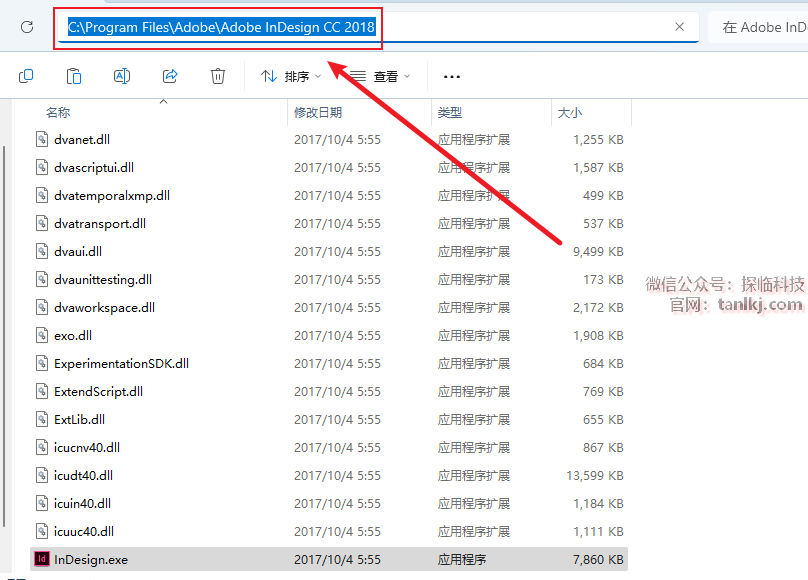The height and width of the screenshot is (580, 808).
Task: Open the 查看 view dropdown
Action: pyautogui.click(x=380, y=76)
